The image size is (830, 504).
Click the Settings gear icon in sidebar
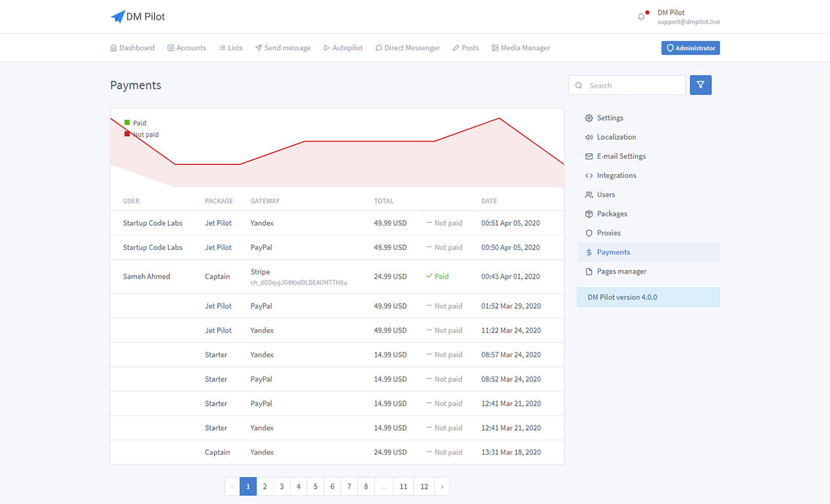(589, 118)
